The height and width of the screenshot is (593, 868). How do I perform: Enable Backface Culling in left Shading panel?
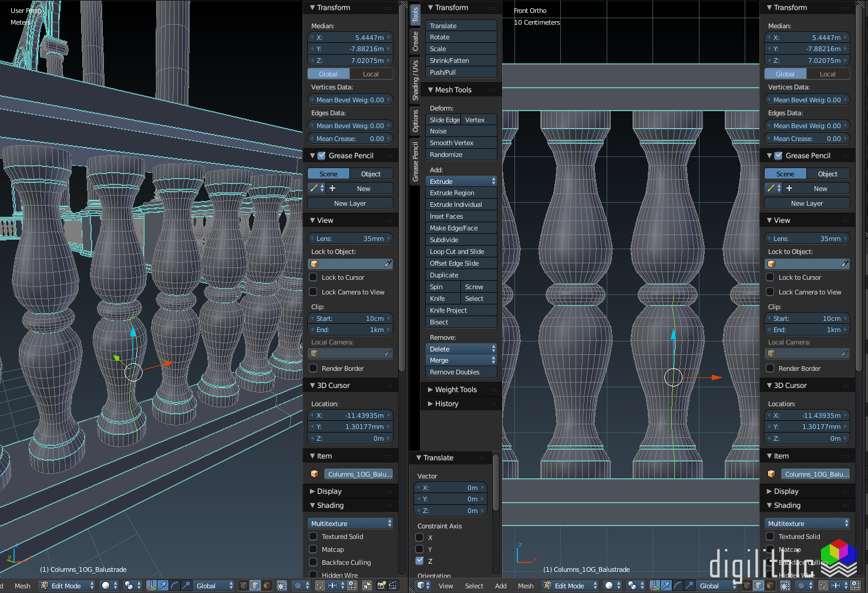point(314,562)
